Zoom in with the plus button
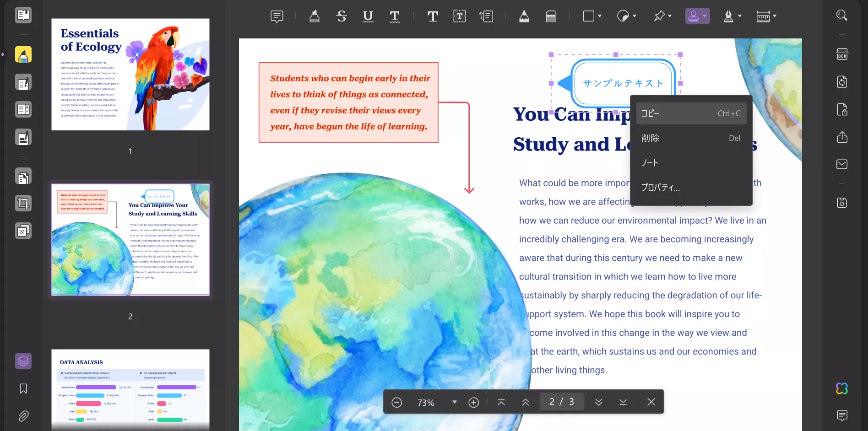 pyautogui.click(x=474, y=402)
